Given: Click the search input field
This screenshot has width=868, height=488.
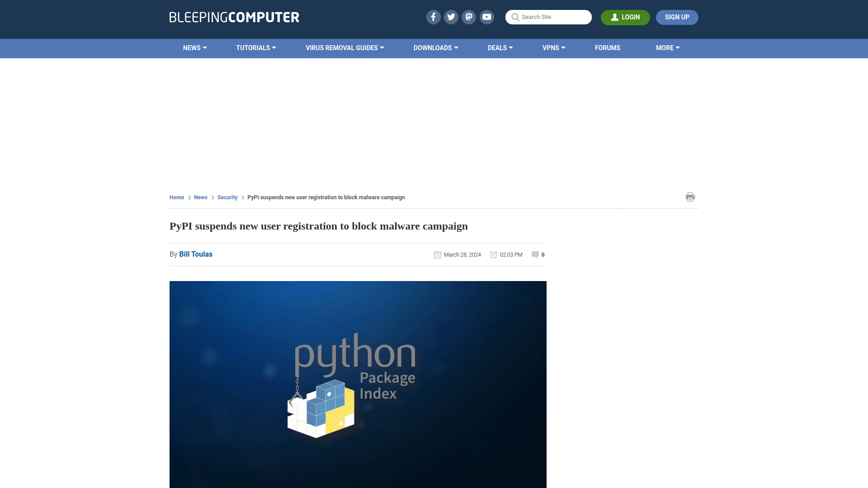Looking at the screenshot, I should pyautogui.click(x=548, y=17).
